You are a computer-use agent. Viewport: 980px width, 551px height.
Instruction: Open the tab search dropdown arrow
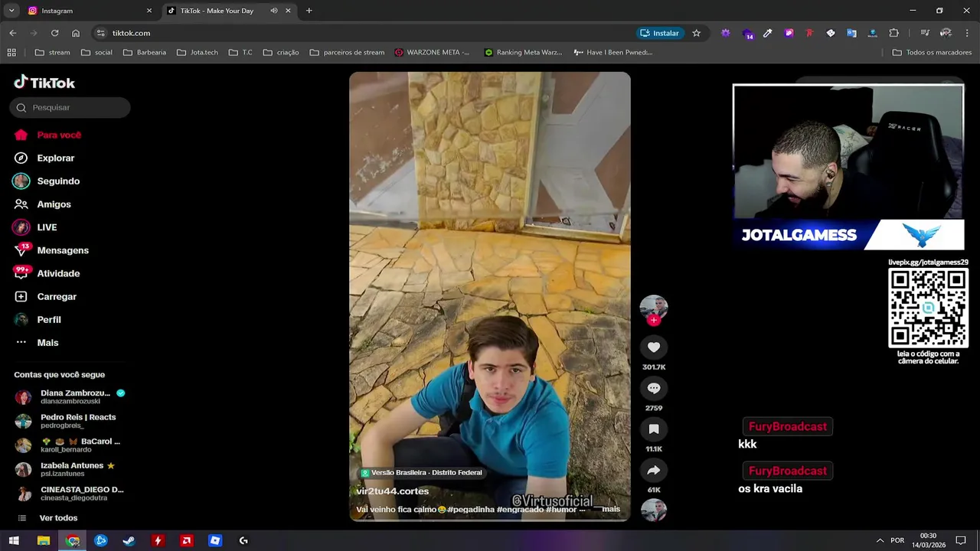tap(11, 11)
